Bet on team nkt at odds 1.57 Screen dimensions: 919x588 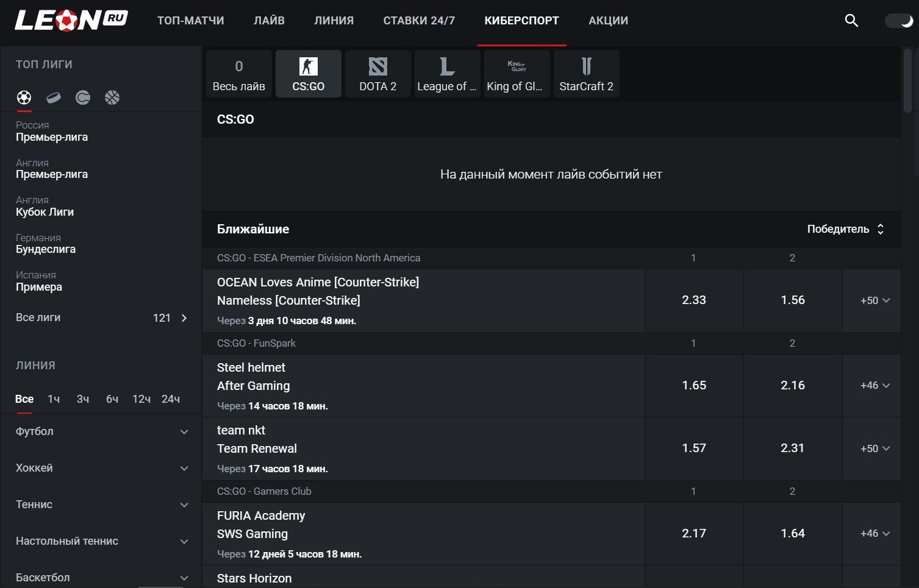point(694,448)
